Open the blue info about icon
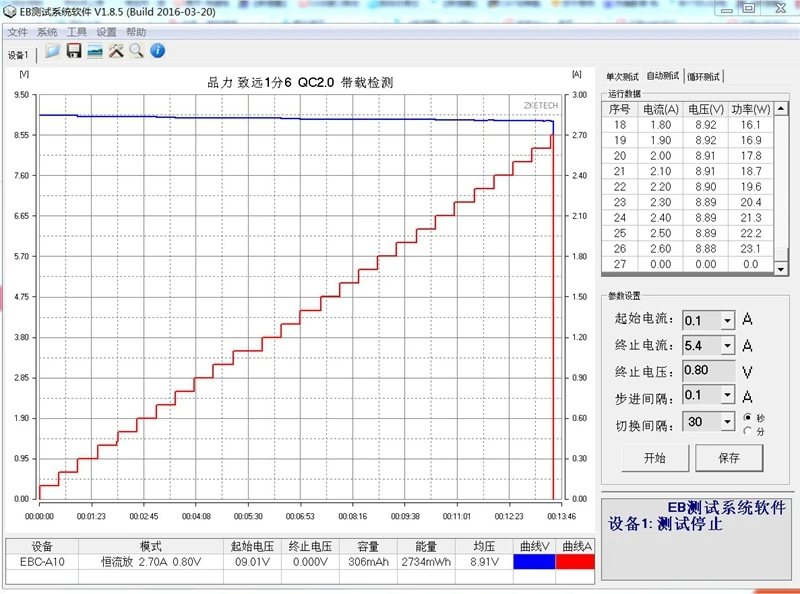The width and height of the screenshot is (800, 594). pyautogui.click(x=158, y=51)
